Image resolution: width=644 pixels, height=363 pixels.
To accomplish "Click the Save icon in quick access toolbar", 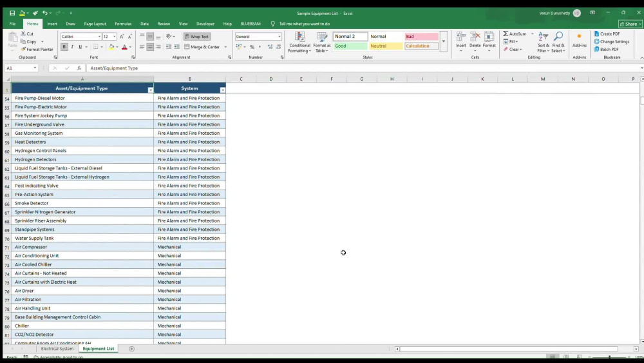I will coord(12,13).
